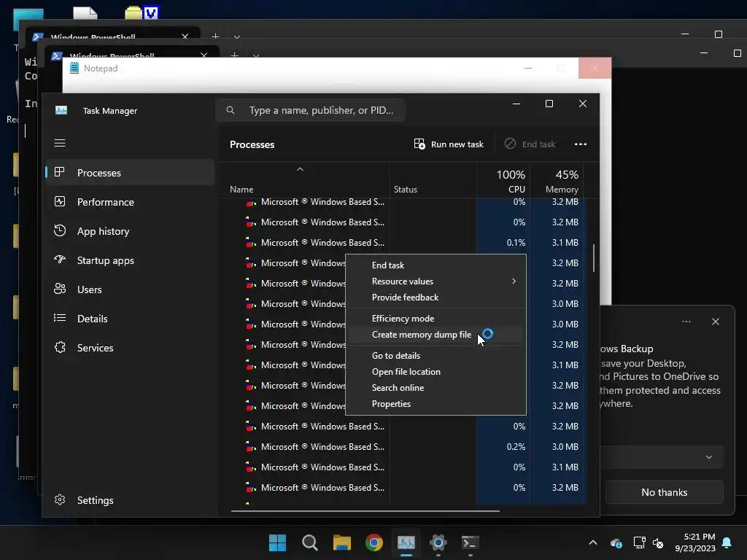Open Settings app from the taskbar
747x560 pixels.
tap(438, 542)
